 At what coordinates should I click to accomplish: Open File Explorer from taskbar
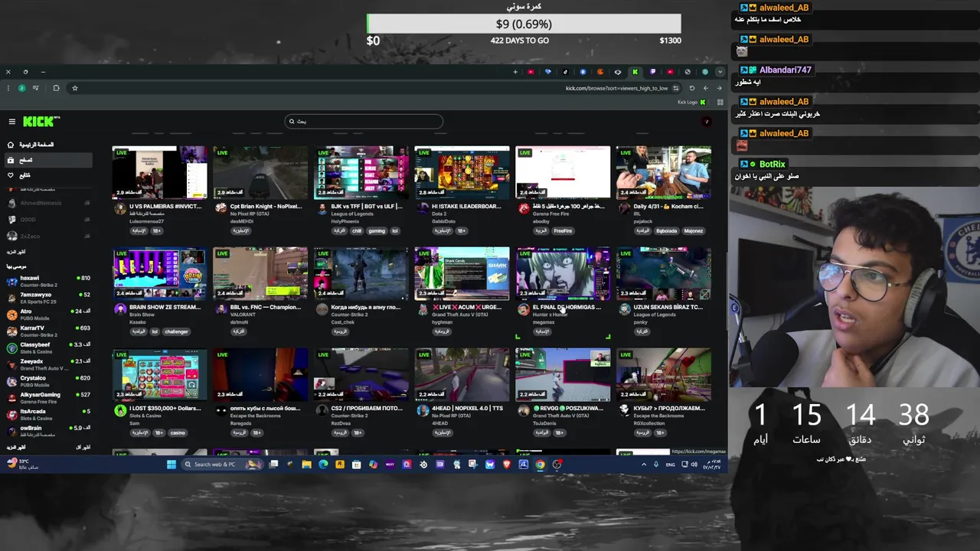point(306,464)
